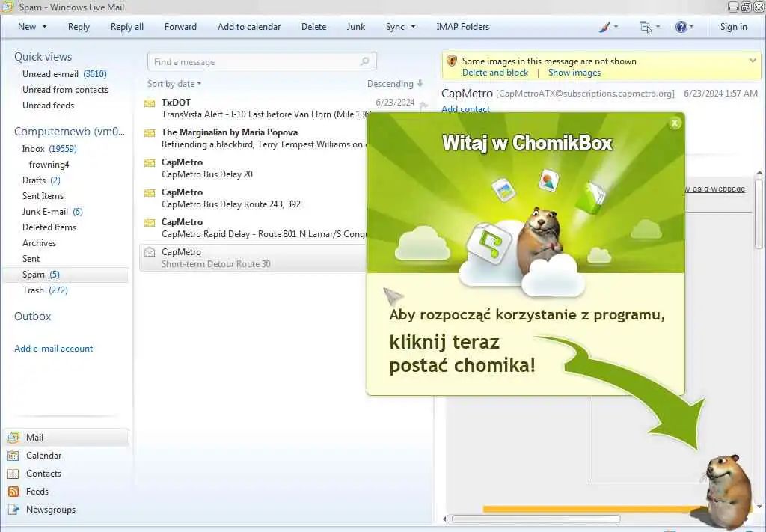Click the Add contact link
The width and height of the screenshot is (766, 532).
point(465,109)
